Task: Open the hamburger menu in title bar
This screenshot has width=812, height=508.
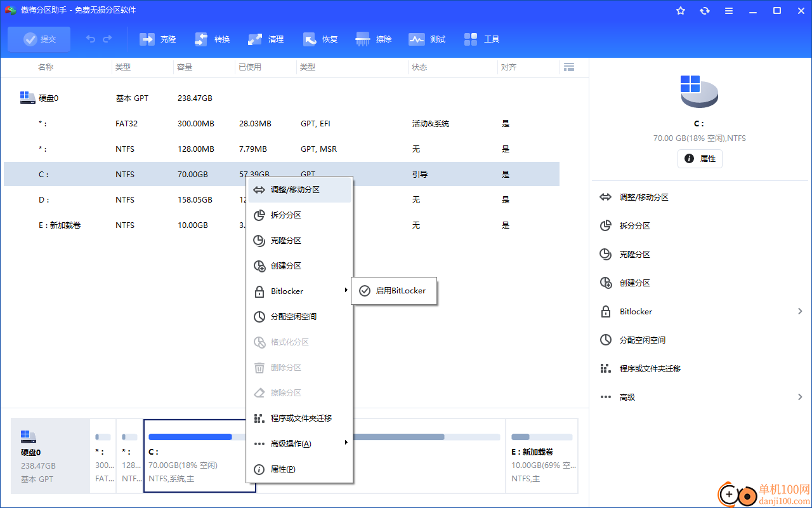Action: pos(729,11)
